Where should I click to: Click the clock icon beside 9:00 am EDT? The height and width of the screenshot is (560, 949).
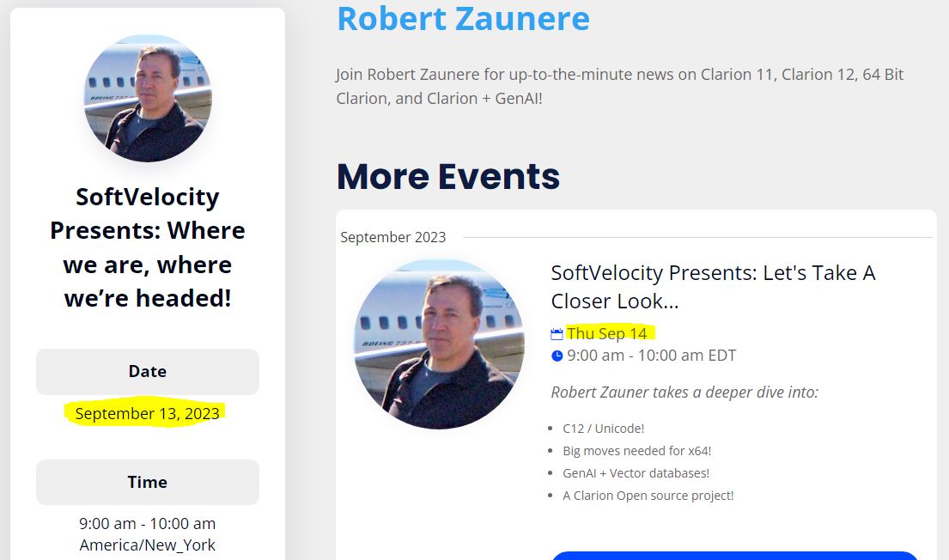pyautogui.click(x=557, y=356)
